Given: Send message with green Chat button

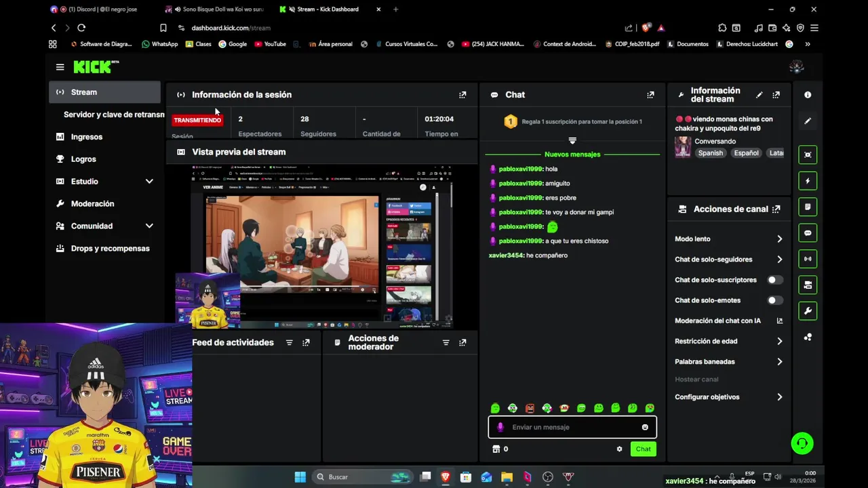Looking at the screenshot, I should coord(643,449).
